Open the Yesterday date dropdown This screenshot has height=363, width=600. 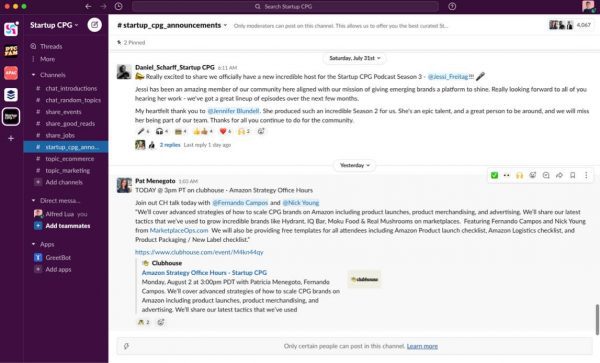click(355, 165)
